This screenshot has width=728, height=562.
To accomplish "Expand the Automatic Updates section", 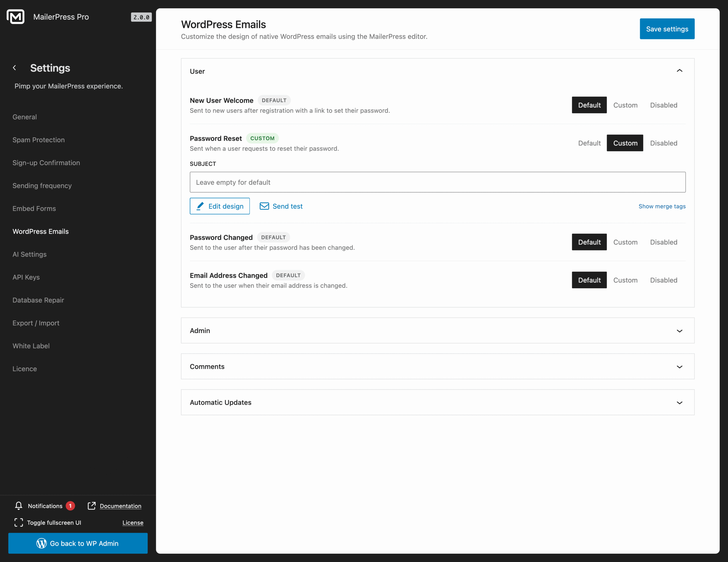I will [x=438, y=403].
